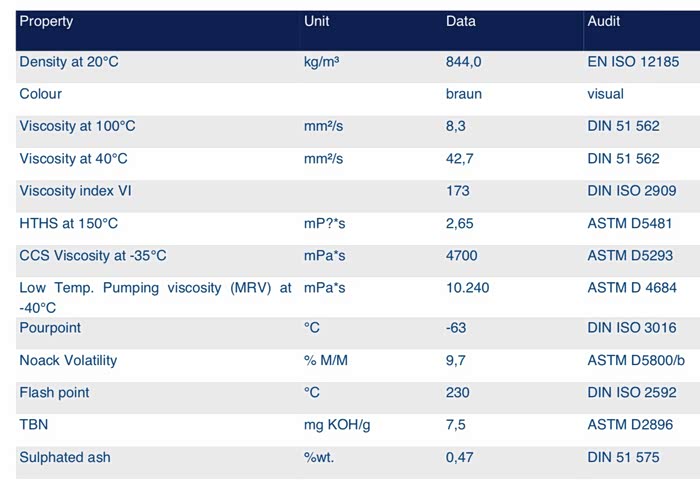Click the Data column header
Image resolution: width=700 pixels, height=501 pixels.
tap(461, 21)
